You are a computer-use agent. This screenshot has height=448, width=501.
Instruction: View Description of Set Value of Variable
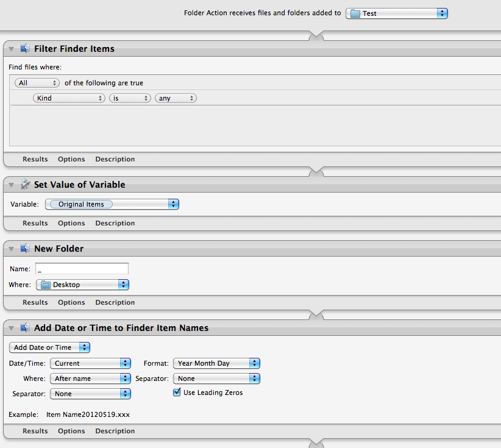tap(115, 222)
